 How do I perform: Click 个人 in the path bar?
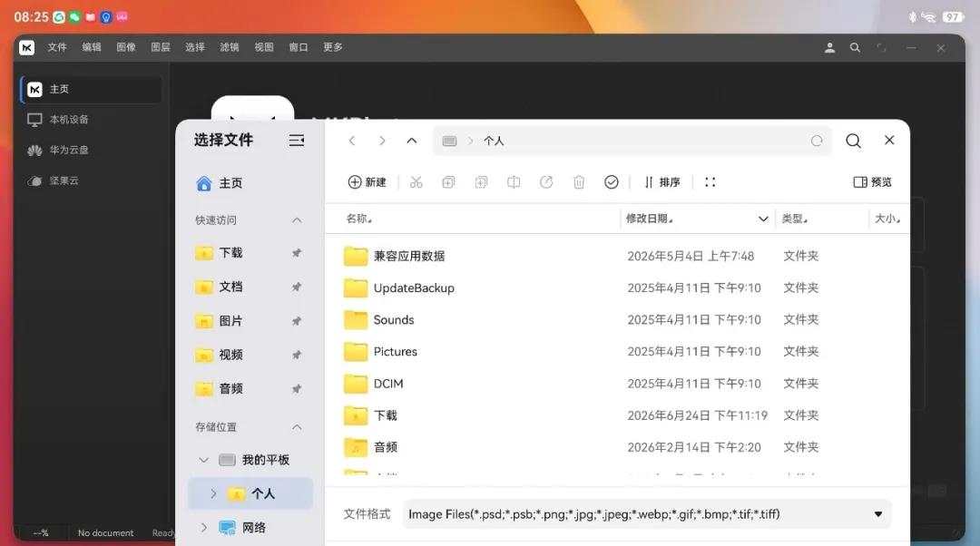[x=493, y=141]
